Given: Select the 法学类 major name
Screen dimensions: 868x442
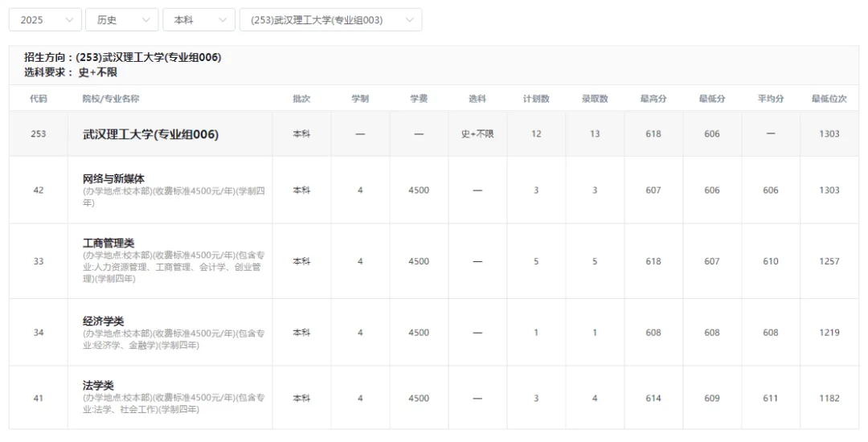Looking at the screenshot, I should pyautogui.click(x=98, y=385).
